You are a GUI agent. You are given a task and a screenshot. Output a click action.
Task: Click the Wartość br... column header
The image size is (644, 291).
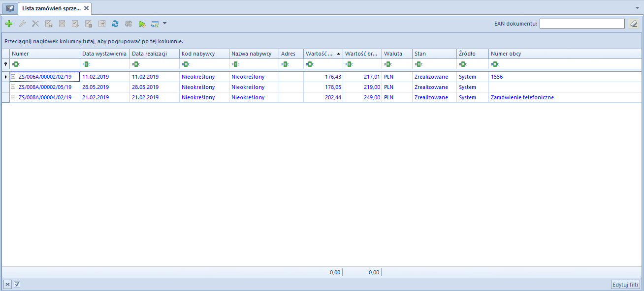pyautogui.click(x=362, y=54)
